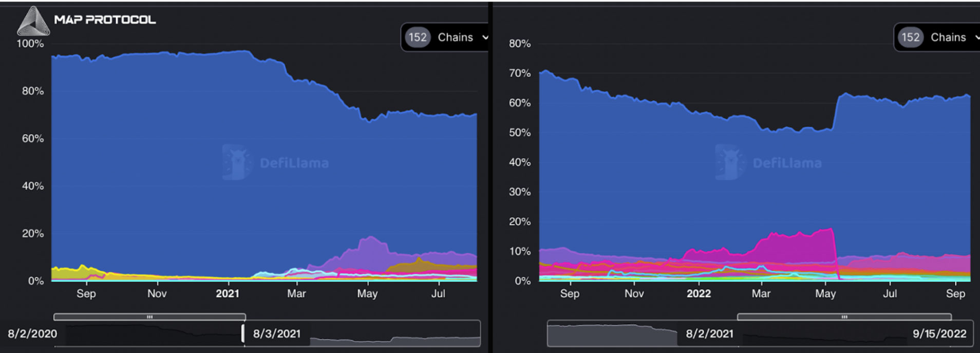The width and height of the screenshot is (980, 353).
Task: Click the grip icon on right range bar
Action: pyautogui.click(x=844, y=317)
